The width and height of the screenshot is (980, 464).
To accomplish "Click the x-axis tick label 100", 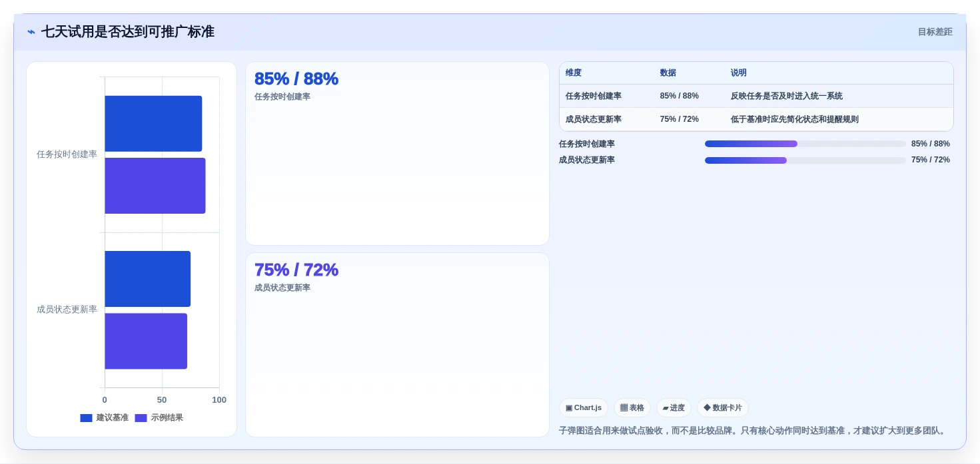I will click(x=219, y=400).
